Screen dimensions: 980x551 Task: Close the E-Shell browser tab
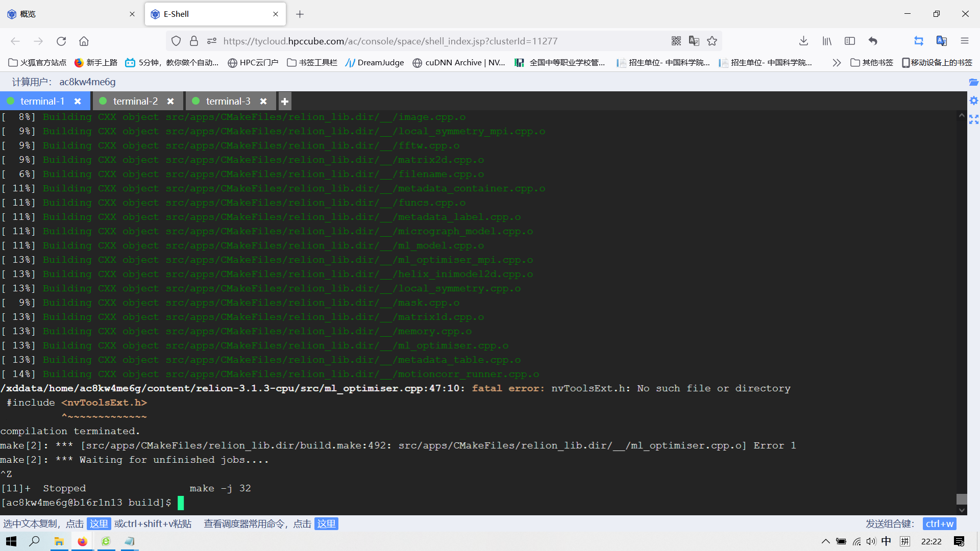276,14
